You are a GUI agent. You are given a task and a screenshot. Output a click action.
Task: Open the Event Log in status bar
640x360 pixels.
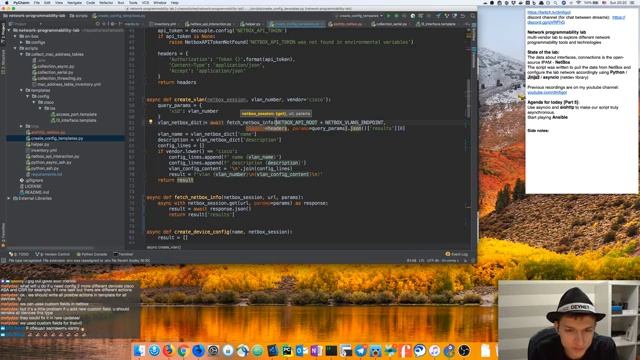(x=457, y=254)
